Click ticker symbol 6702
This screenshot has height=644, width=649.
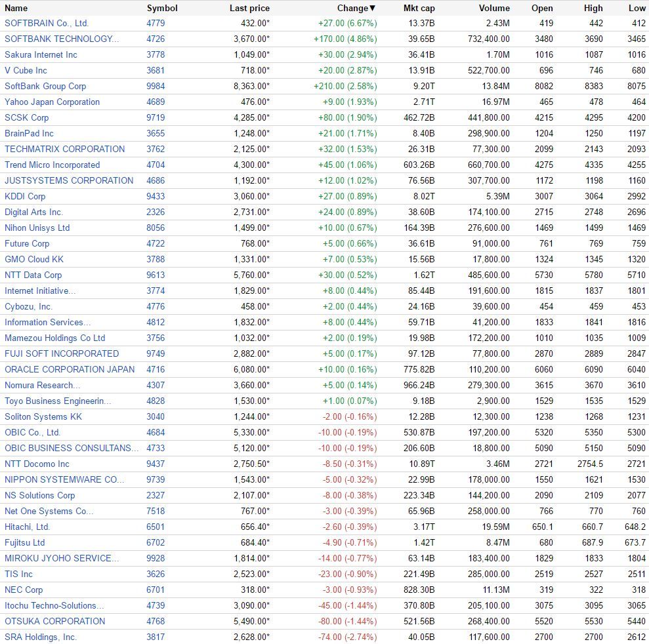(156, 542)
